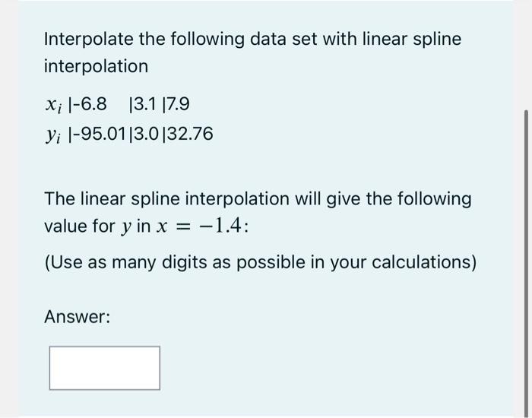Click the vertical scrollbar on right edge
The height and width of the screenshot is (418, 532).
(526, 264)
